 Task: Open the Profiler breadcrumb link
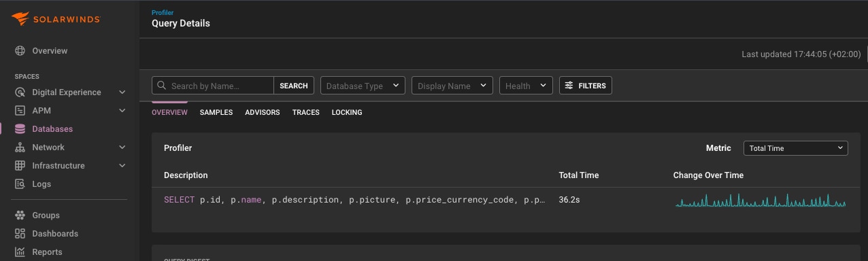tap(163, 12)
